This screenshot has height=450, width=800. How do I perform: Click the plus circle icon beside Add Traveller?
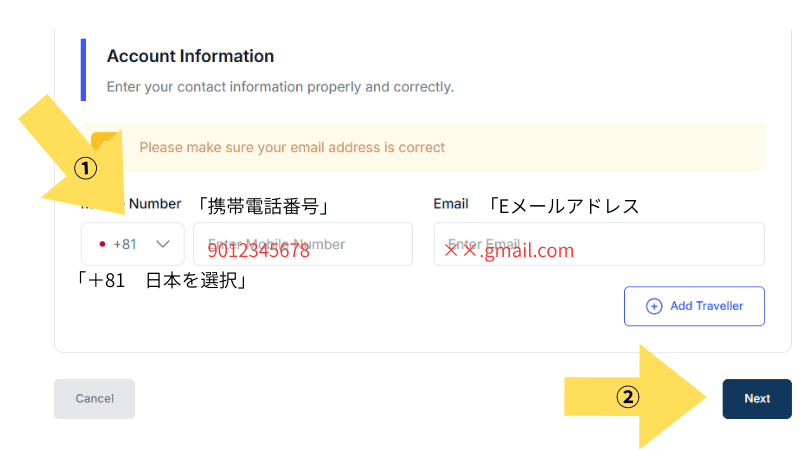[x=654, y=306]
